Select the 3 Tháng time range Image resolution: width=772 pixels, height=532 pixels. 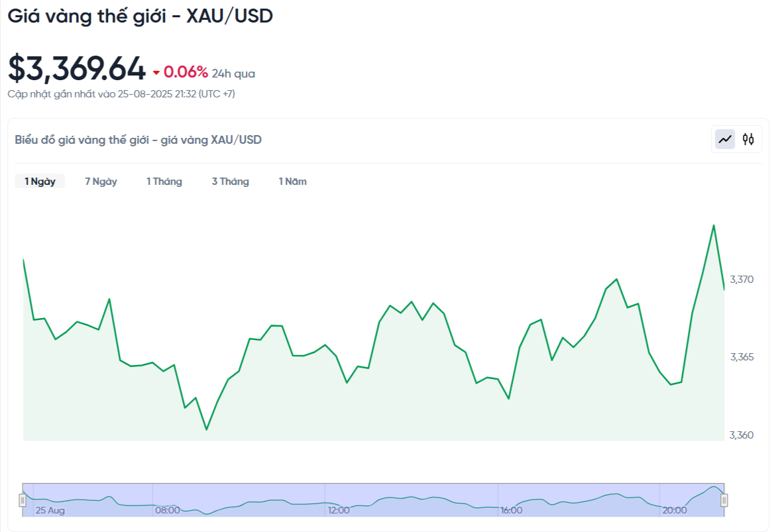(231, 181)
